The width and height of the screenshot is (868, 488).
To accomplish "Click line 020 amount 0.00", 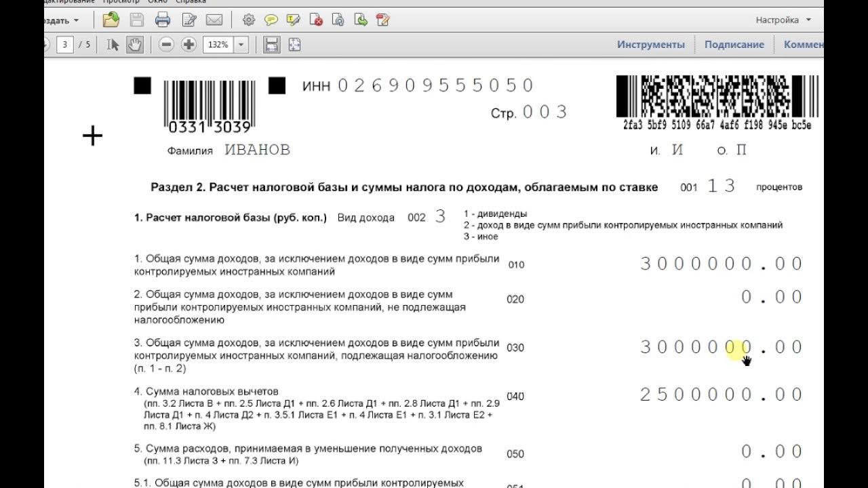I will point(772,297).
